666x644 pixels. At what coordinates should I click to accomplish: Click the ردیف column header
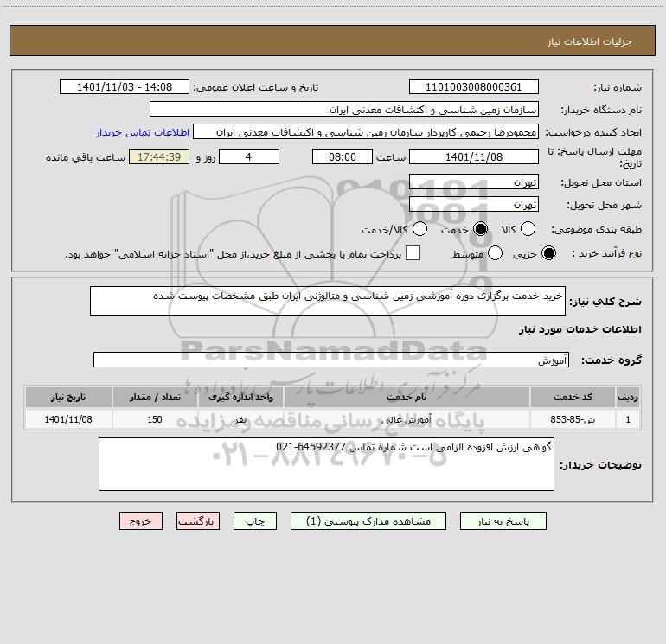point(628,397)
